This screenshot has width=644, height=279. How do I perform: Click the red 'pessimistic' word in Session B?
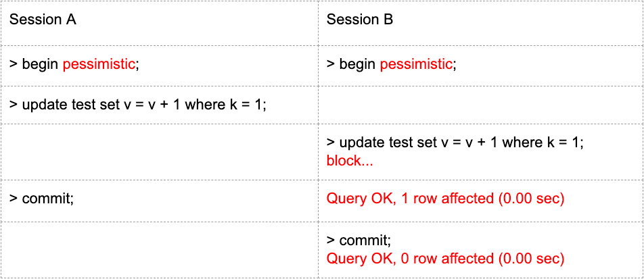pyautogui.click(x=417, y=64)
